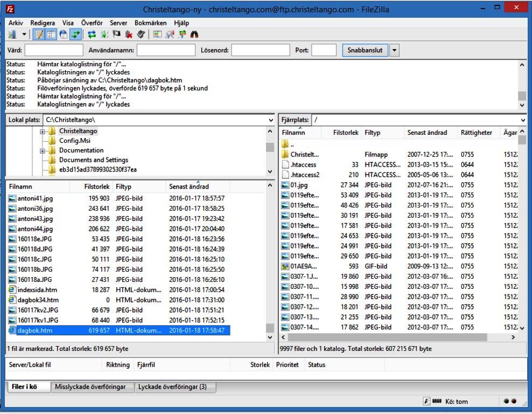Select the eb3d15ad37899302530f37ea folder

pyautogui.click(x=97, y=169)
